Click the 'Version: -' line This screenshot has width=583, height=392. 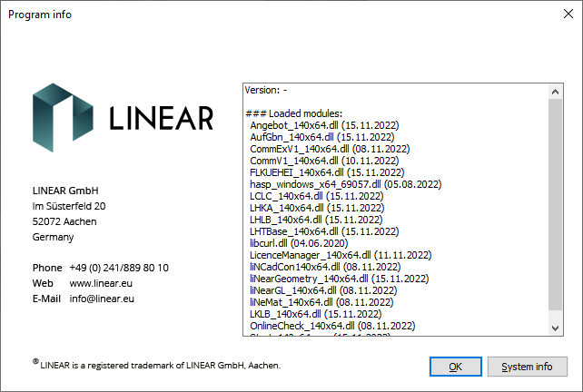(266, 90)
